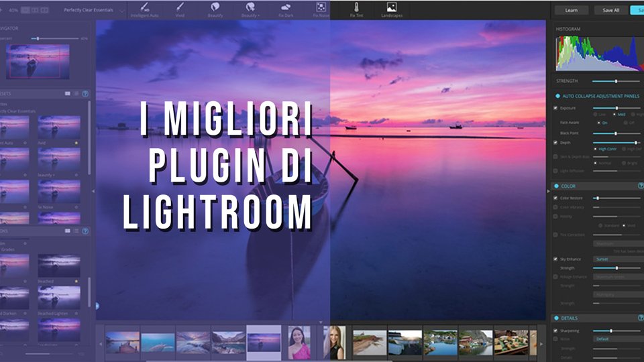The height and width of the screenshot is (362, 644).
Task: Collapse the filmstrip with down arrow
Action: [x=321, y=322]
